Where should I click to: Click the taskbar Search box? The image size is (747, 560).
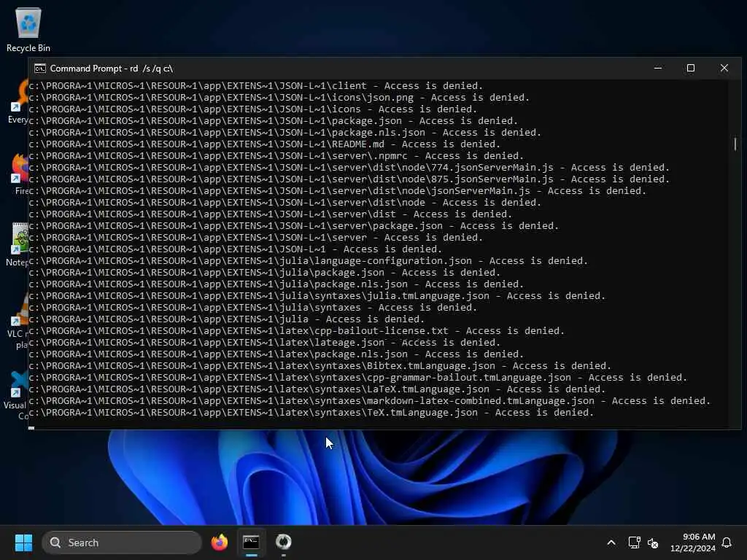point(122,542)
